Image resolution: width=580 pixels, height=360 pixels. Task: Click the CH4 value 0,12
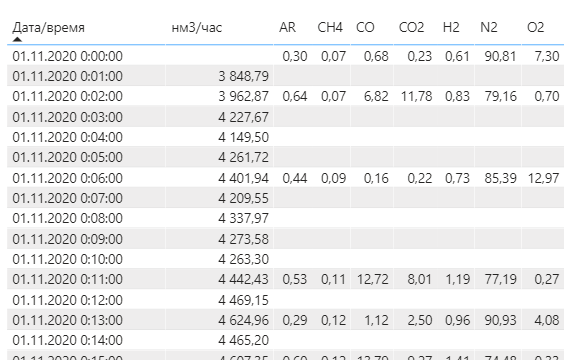(333, 320)
